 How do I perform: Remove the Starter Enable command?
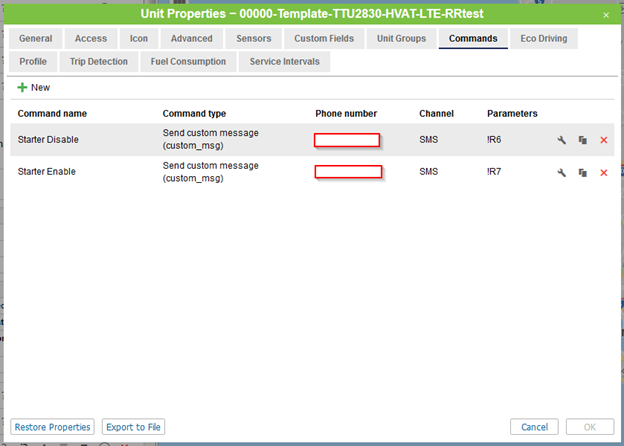click(x=603, y=173)
